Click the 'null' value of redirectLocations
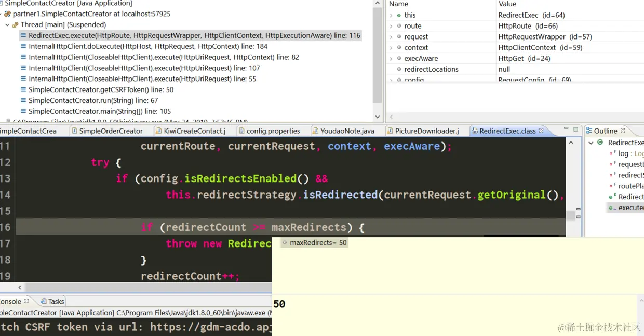This screenshot has width=644, height=336. [x=504, y=69]
